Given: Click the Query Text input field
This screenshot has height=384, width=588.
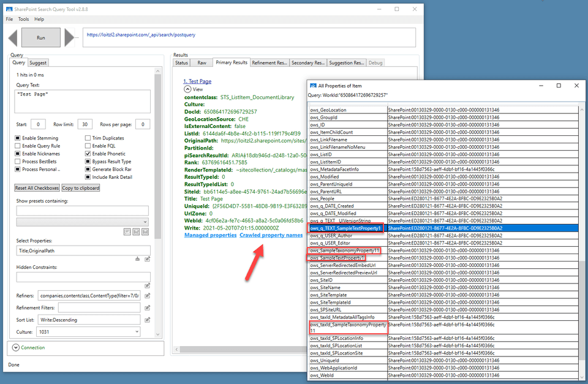Looking at the screenshot, I should pyautogui.click(x=83, y=101).
